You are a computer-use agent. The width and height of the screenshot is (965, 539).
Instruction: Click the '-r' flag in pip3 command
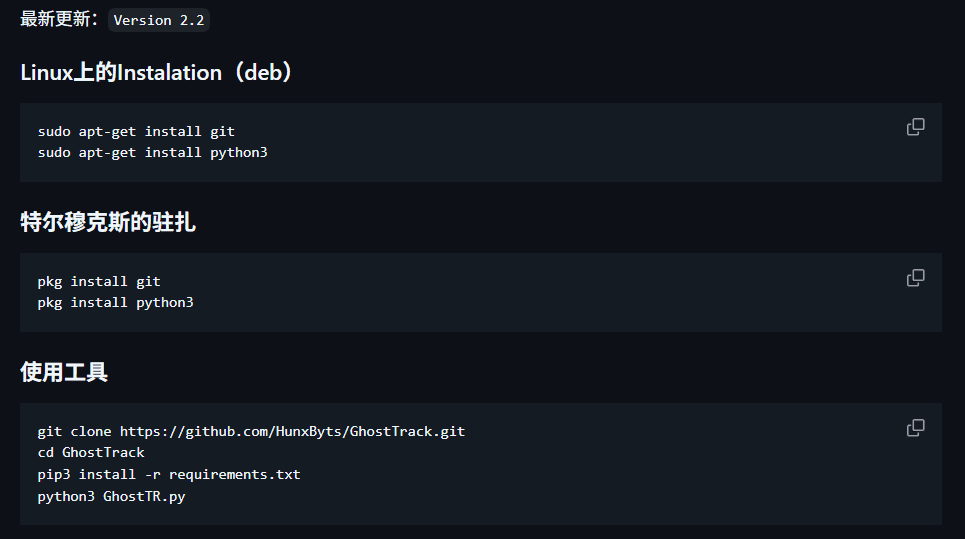[152, 474]
